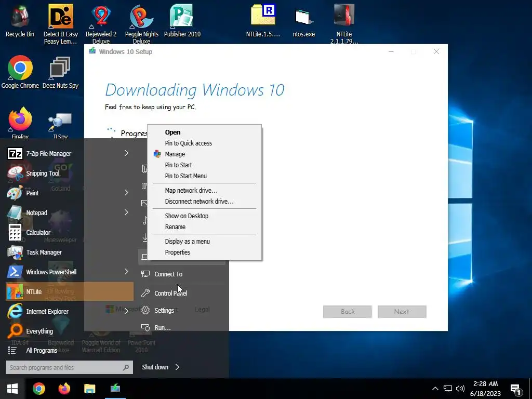Click the Windows Start button
Screen dimensions: 532x399
[12, 389]
